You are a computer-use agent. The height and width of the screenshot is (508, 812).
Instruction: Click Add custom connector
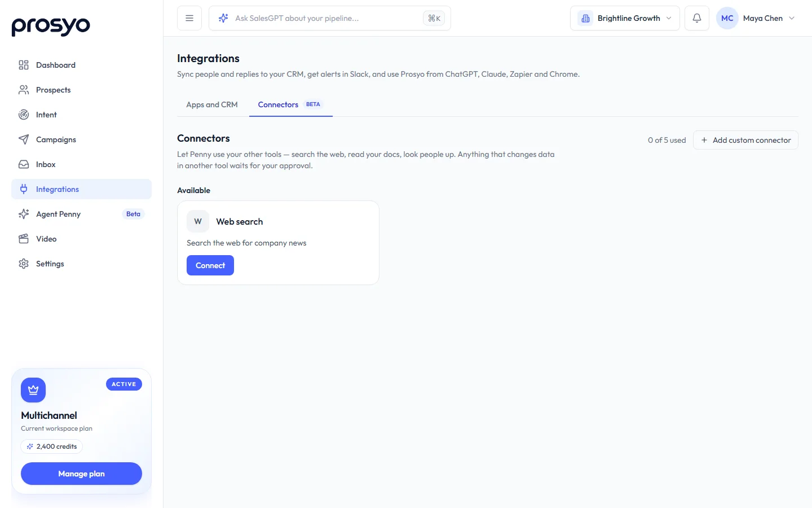point(745,140)
